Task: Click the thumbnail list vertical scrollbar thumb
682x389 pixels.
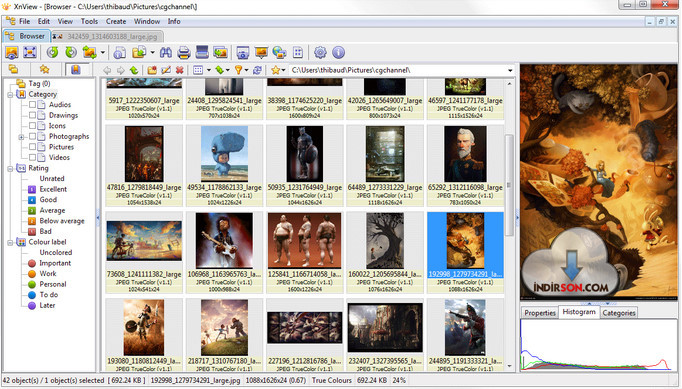Action: [x=509, y=184]
